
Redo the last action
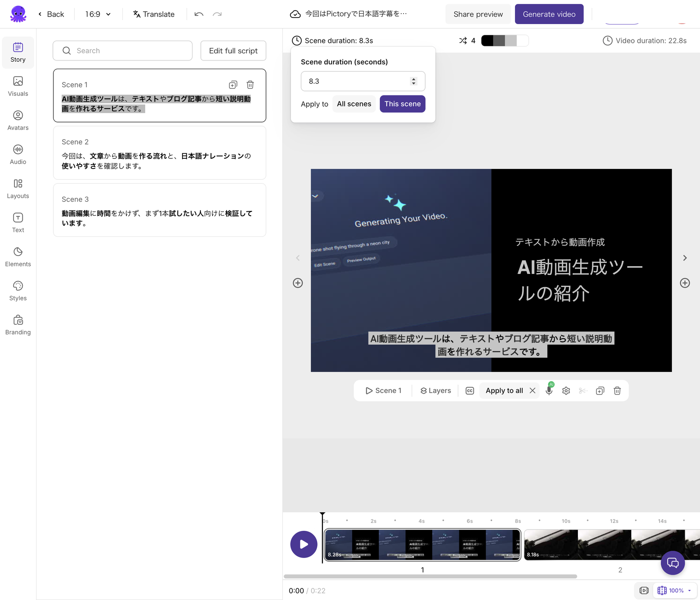click(x=217, y=14)
